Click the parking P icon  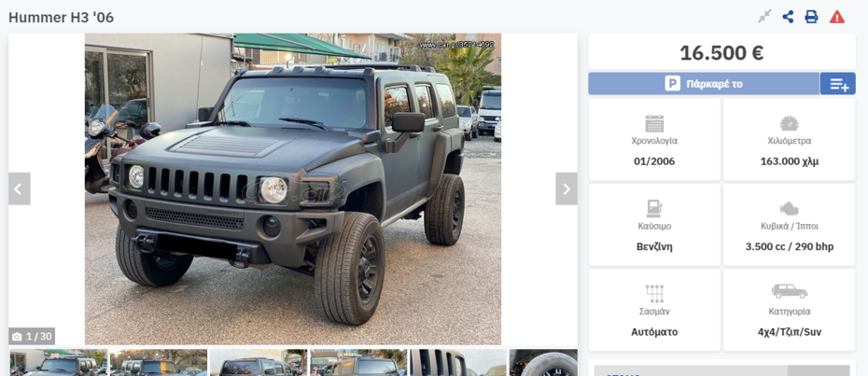coord(672,84)
